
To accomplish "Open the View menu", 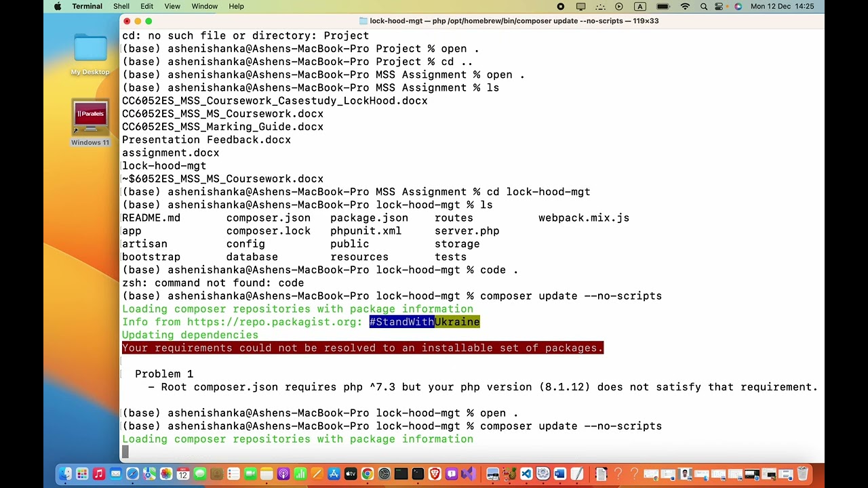I will (172, 6).
